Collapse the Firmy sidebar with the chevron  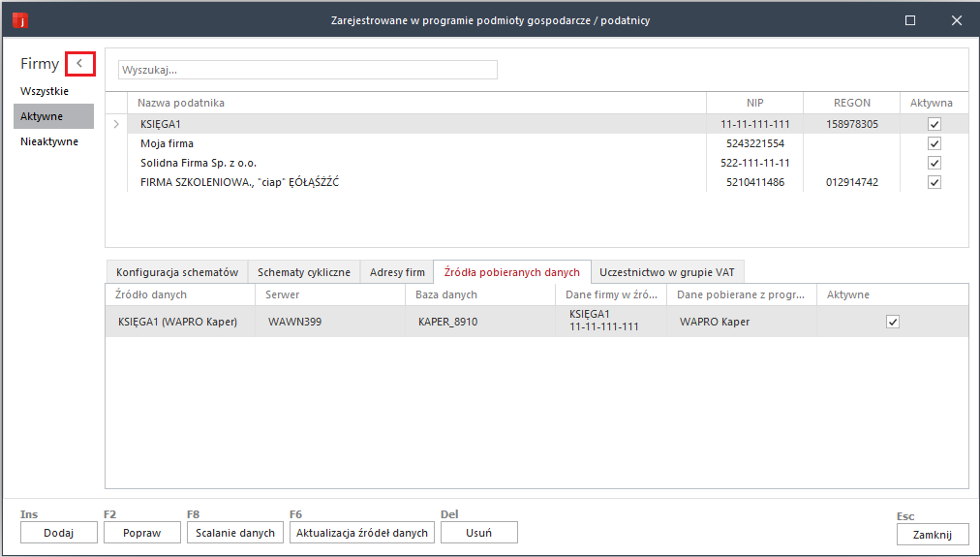[x=79, y=64]
